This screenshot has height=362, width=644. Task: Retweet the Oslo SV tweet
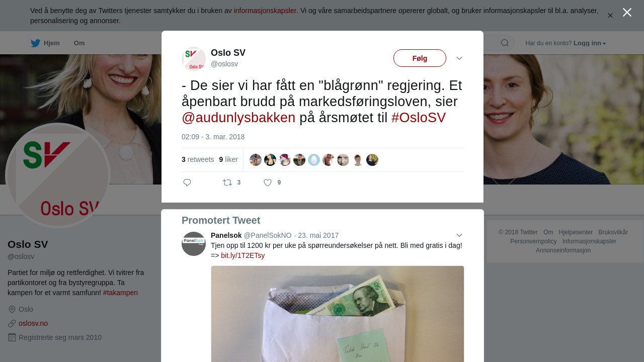click(x=227, y=183)
